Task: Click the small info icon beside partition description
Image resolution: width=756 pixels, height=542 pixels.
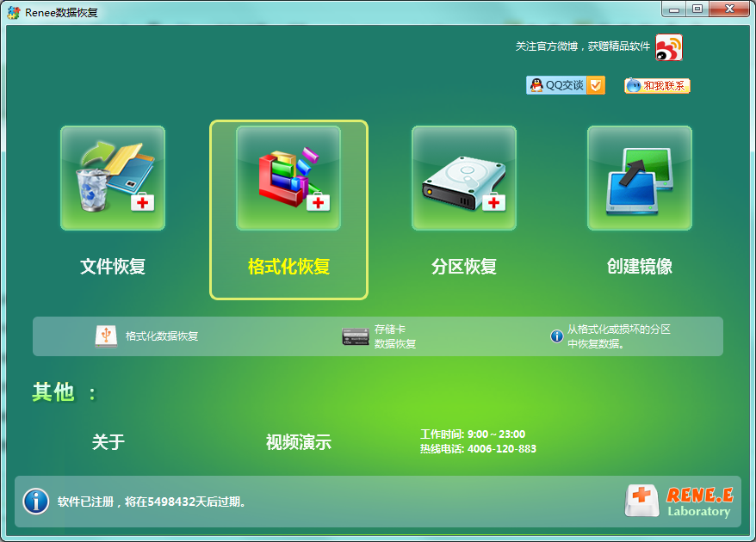Action: click(556, 336)
